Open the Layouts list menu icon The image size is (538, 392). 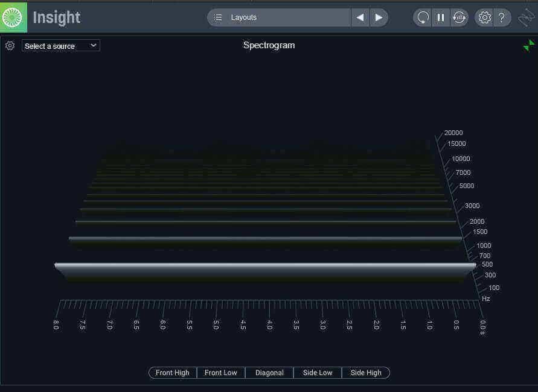point(218,17)
